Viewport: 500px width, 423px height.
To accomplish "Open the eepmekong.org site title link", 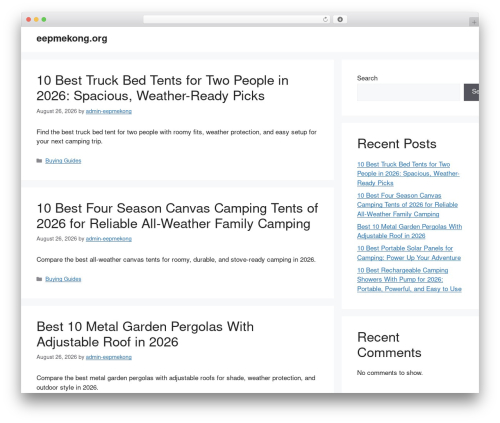I will coord(72,38).
